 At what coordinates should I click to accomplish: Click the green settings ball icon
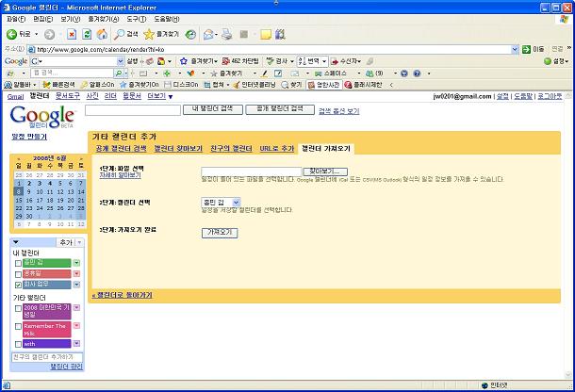click(x=548, y=61)
